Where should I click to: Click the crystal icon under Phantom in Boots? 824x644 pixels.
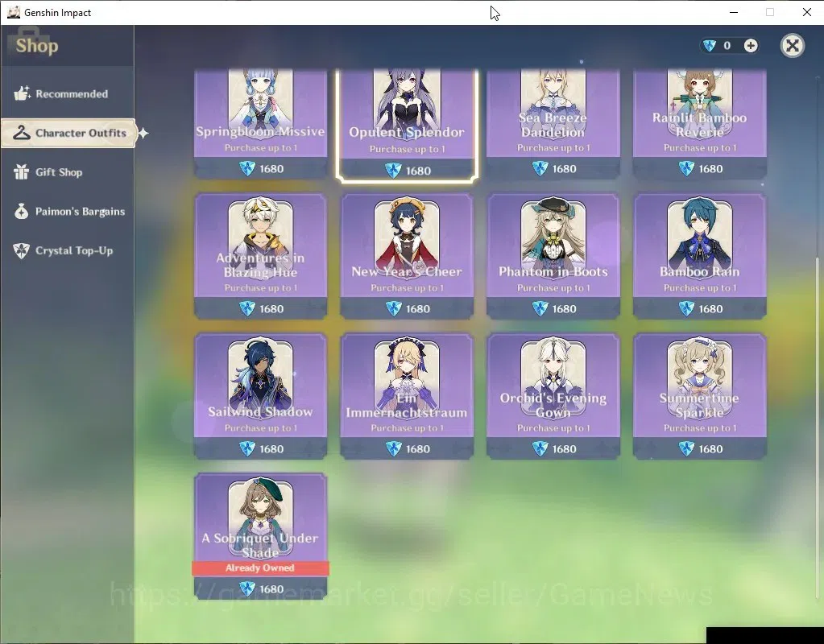tap(540, 309)
